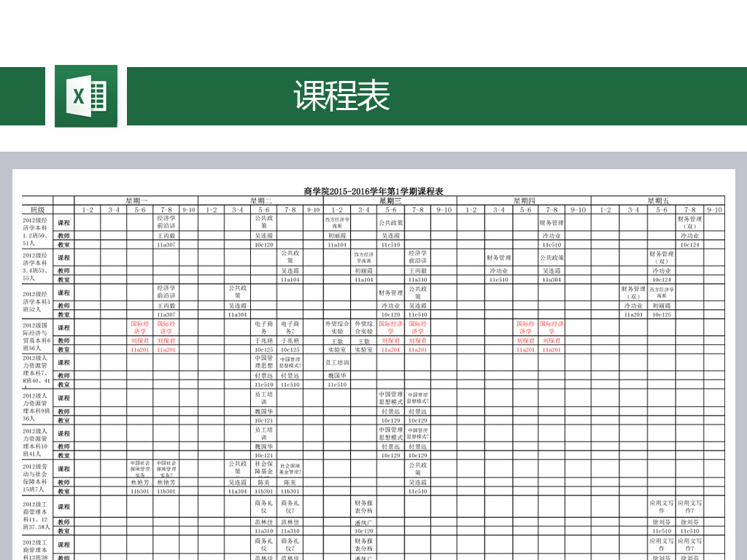Click the 3-4 period header under 星期四
Screen dimensions: 747x560
click(499, 209)
